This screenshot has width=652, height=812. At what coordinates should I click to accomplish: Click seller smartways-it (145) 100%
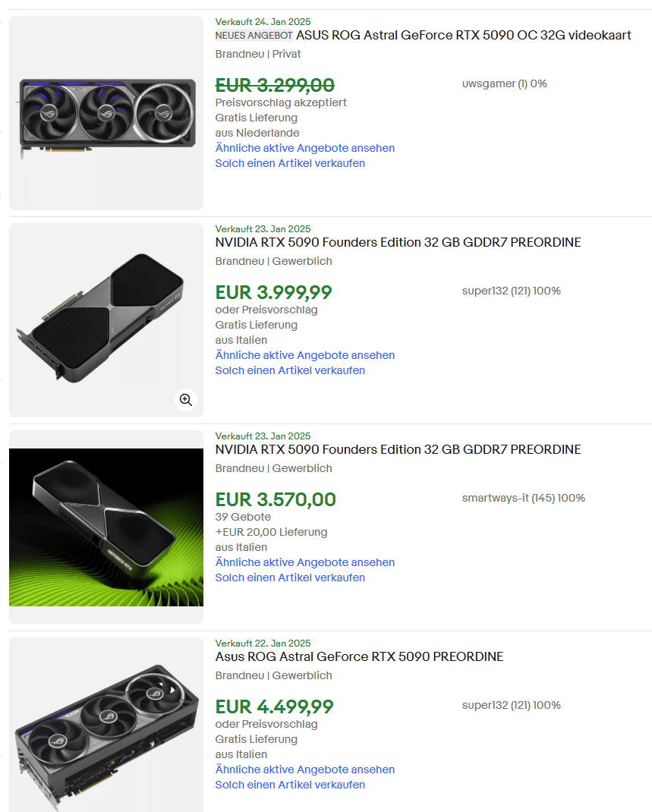523,498
